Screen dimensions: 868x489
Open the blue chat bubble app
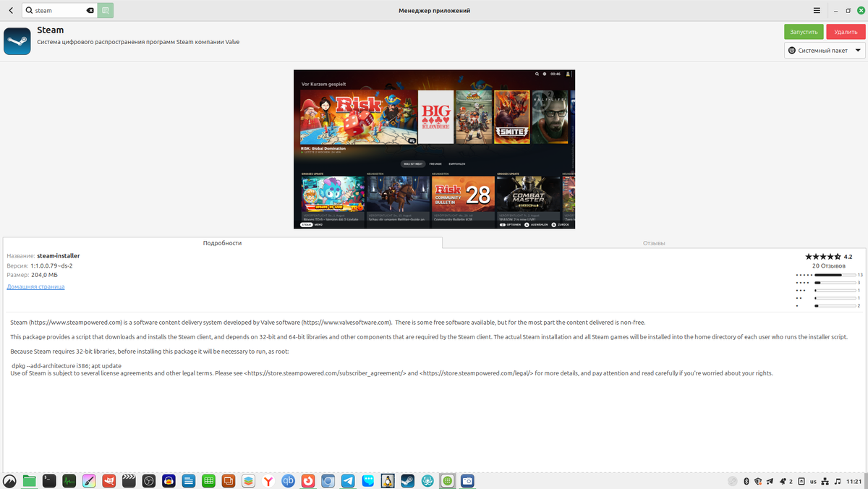point(368,480)
